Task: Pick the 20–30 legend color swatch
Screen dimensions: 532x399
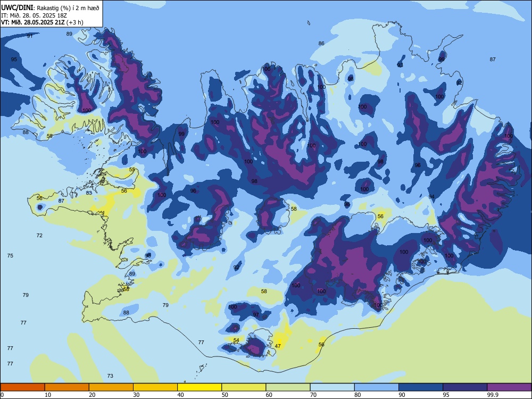Action: (x=111, y=387)
